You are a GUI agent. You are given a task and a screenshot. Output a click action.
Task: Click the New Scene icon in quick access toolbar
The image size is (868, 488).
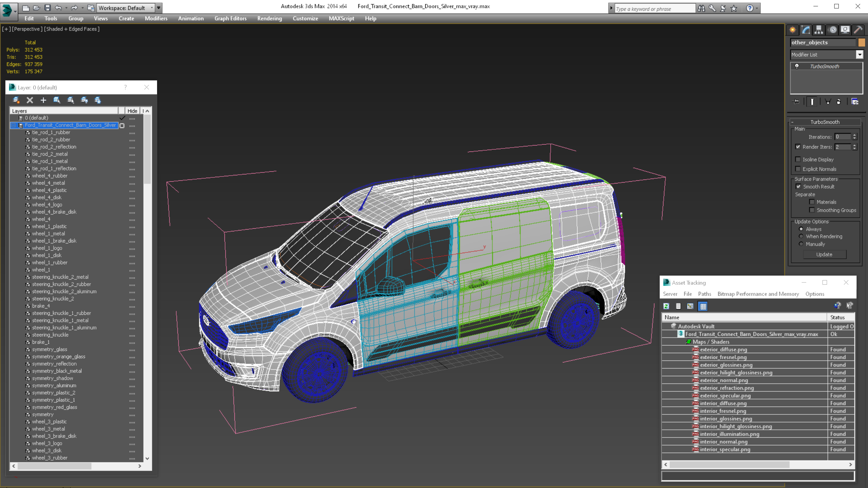click(26, 8)
